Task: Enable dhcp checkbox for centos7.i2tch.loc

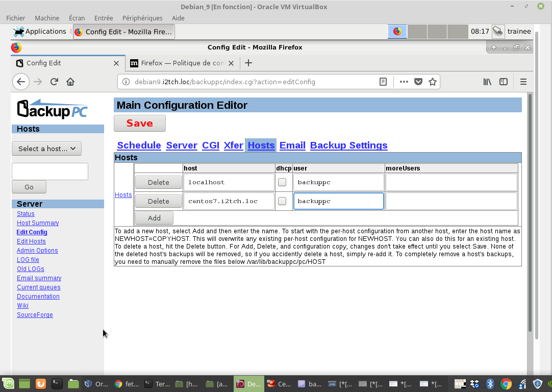Action: [282, 201]
